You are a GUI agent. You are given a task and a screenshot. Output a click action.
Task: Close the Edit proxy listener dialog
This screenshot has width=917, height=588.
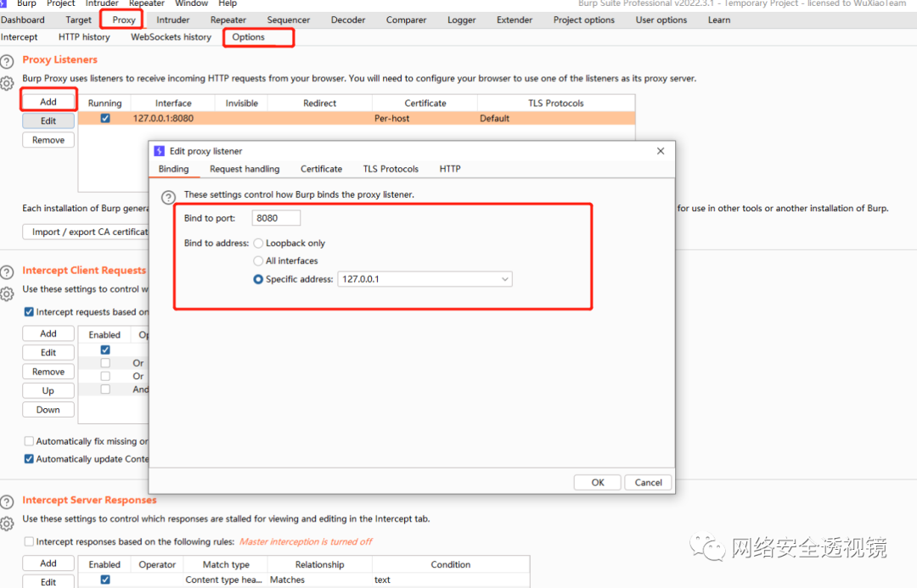pyautogui.click(x=661, y=151)
